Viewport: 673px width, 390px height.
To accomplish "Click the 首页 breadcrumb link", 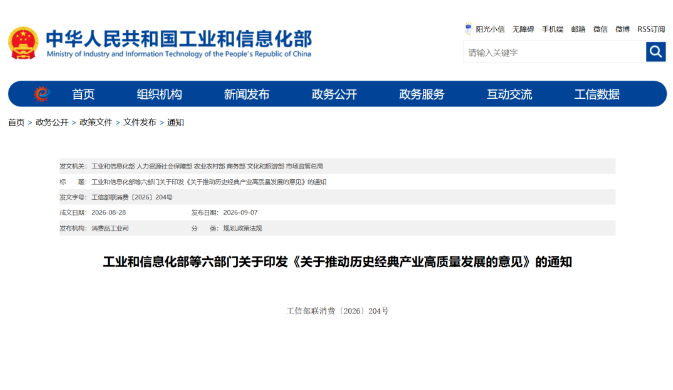I will (16, 123).
